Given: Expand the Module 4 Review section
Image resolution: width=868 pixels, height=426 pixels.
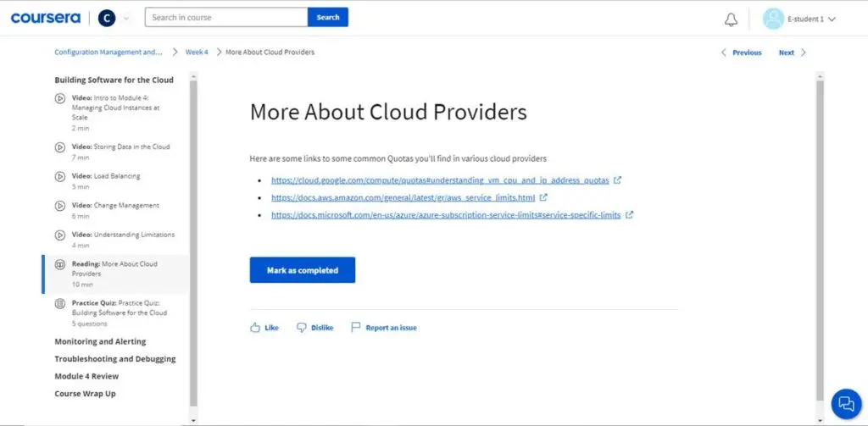Looking at the screenshot, I should pos(86,376).
